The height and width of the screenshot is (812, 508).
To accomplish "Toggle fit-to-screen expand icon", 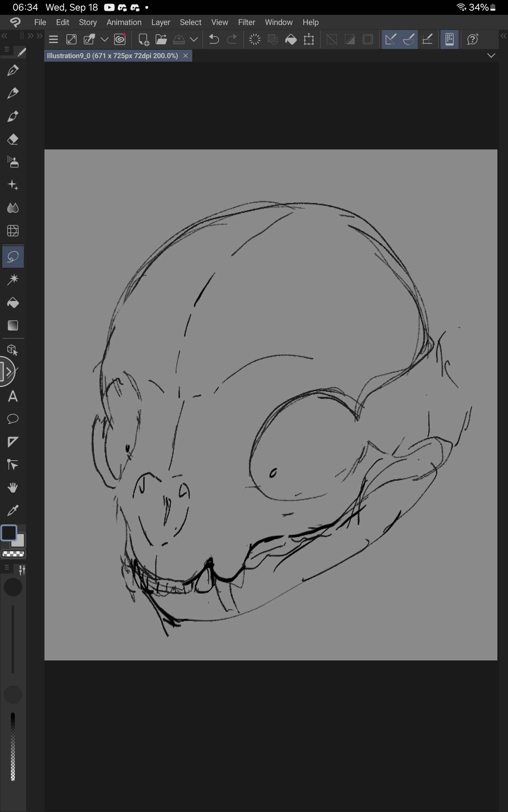I will tap(71, 39).
